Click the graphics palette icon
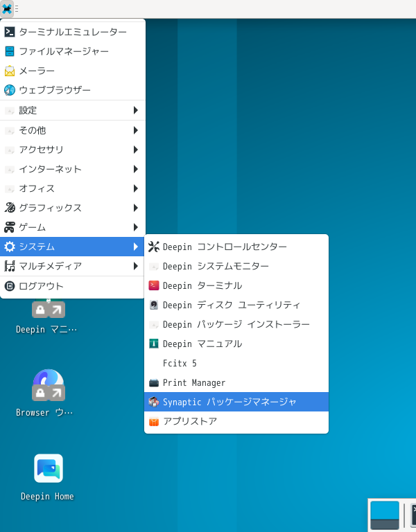This screenshot has width=416, height=532. [10, 208]
